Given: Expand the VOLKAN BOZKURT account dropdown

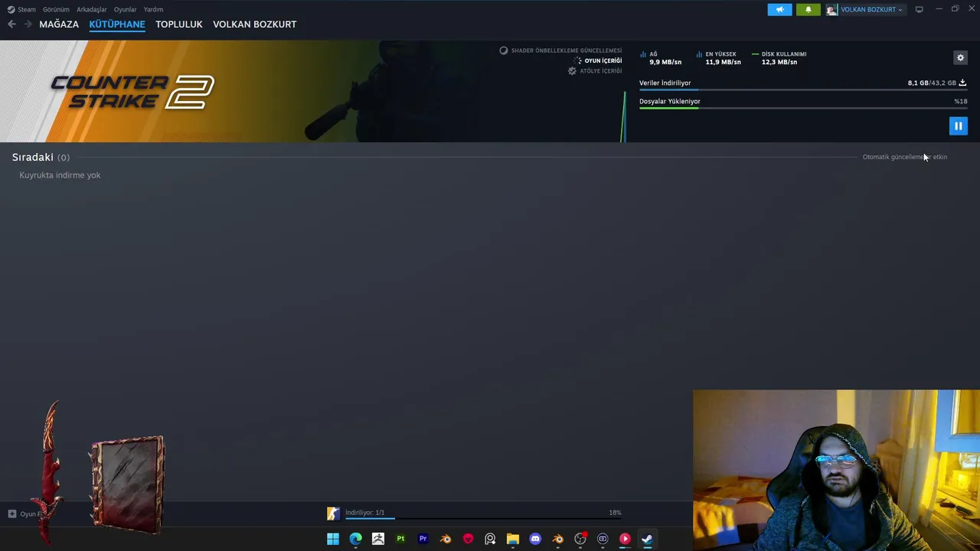Looking at the screenshot, I should coord(871,9).
